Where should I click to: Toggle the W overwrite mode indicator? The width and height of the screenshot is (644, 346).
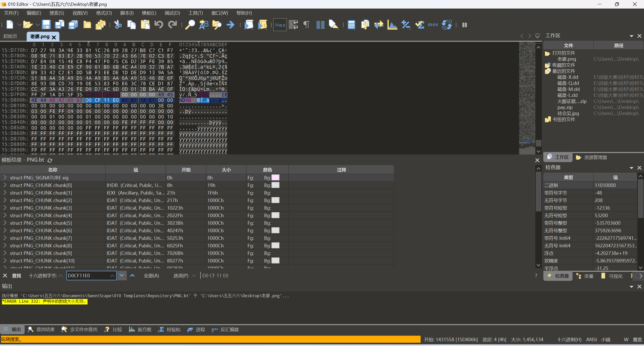click(x=626, y=339)
